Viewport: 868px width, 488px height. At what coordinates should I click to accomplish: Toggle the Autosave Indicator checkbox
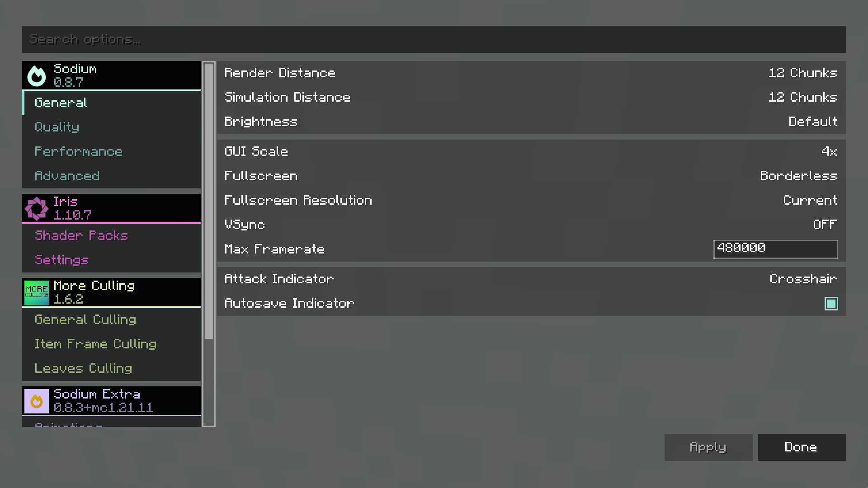pyautogui.click(x=831, y=304)
